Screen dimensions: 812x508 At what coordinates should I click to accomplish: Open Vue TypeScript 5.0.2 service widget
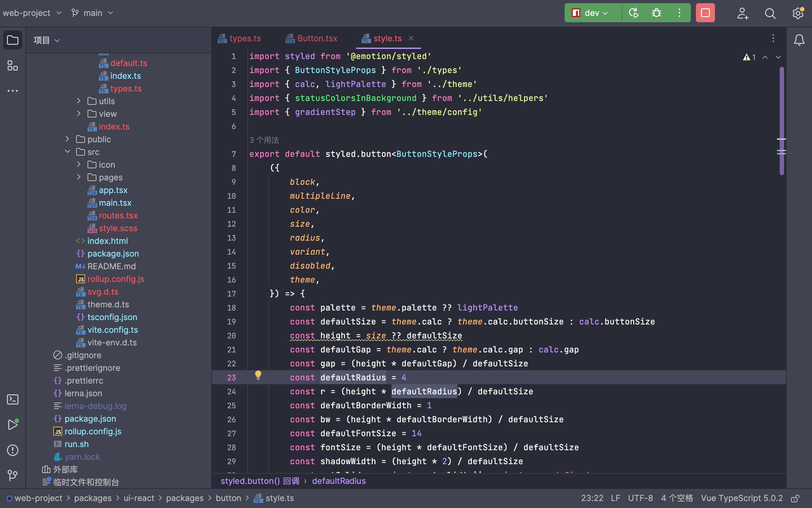tap(742, 498)
